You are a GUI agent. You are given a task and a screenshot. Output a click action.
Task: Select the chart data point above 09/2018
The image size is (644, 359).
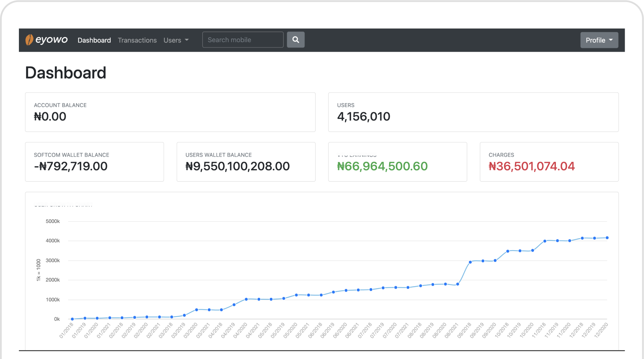coord(470,262)
